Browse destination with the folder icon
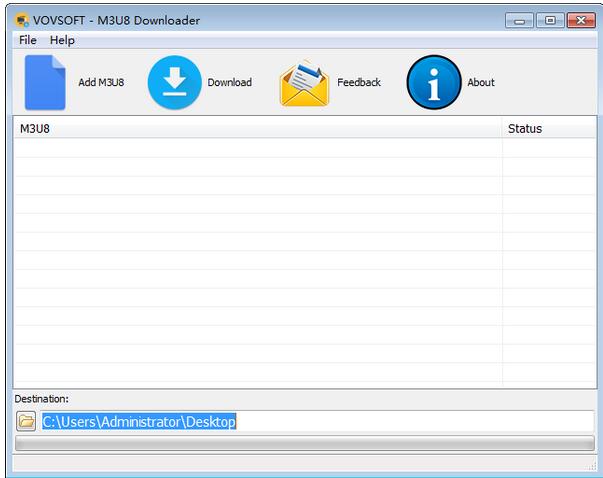The height and width of the screenshot is (478, 603). (x=26, y=421)
